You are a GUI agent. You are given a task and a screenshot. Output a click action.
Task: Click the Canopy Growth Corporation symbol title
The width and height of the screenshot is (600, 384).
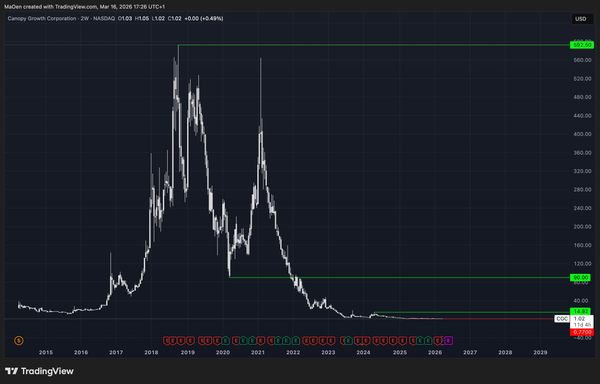(x=42, y=18)
